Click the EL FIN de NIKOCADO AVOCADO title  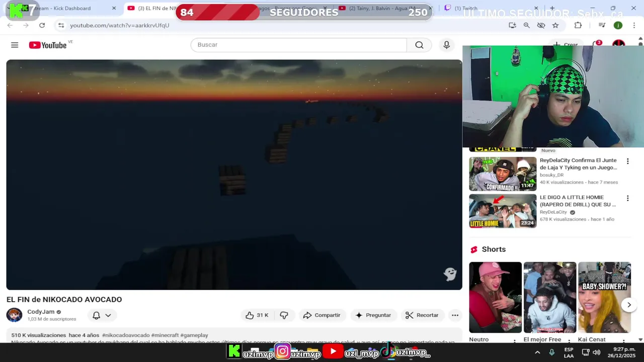pyautogui.click(x=64, y=300)
